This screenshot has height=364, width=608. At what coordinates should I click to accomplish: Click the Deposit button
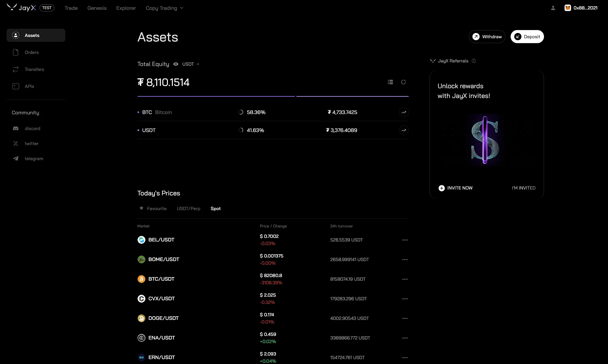pos(527,37)
